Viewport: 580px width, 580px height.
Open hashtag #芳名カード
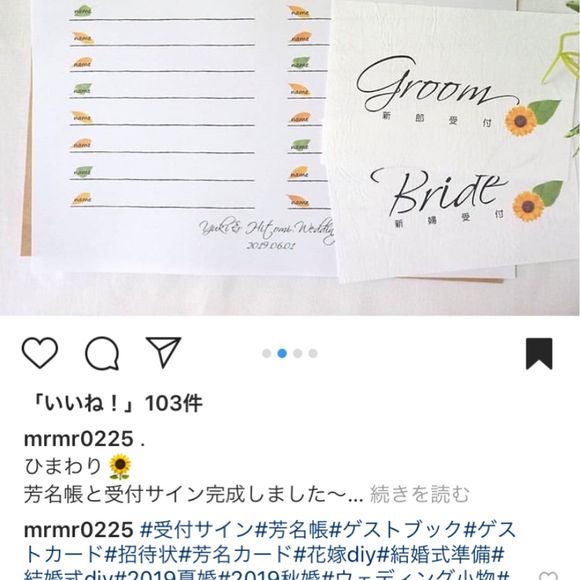coord(236,554)
